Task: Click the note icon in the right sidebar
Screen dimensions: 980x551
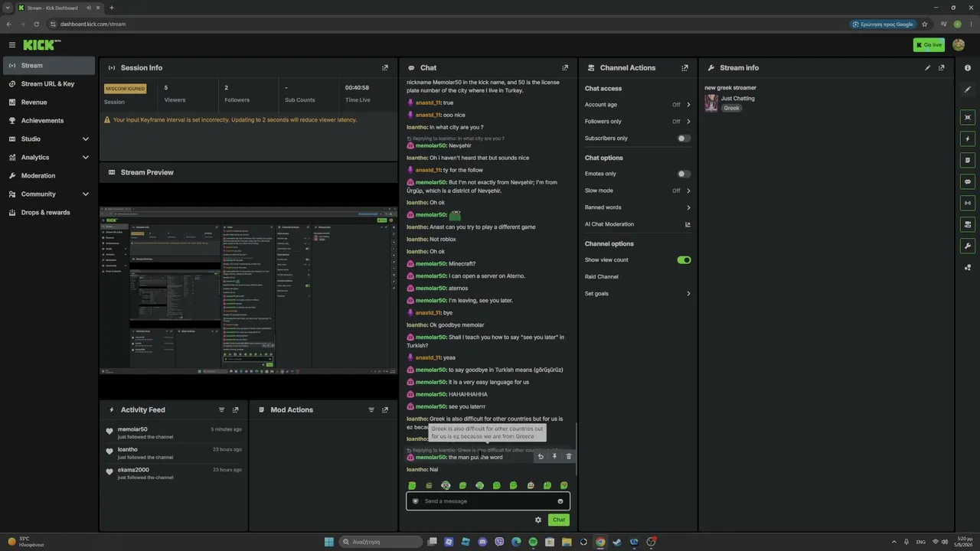Action: [968, 161]
